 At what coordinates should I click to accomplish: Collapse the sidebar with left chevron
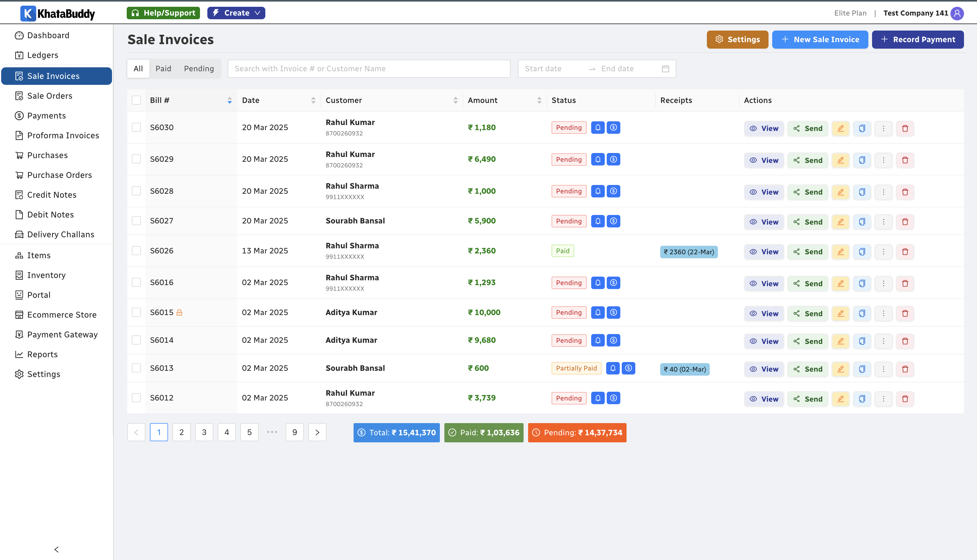(57, 549)
